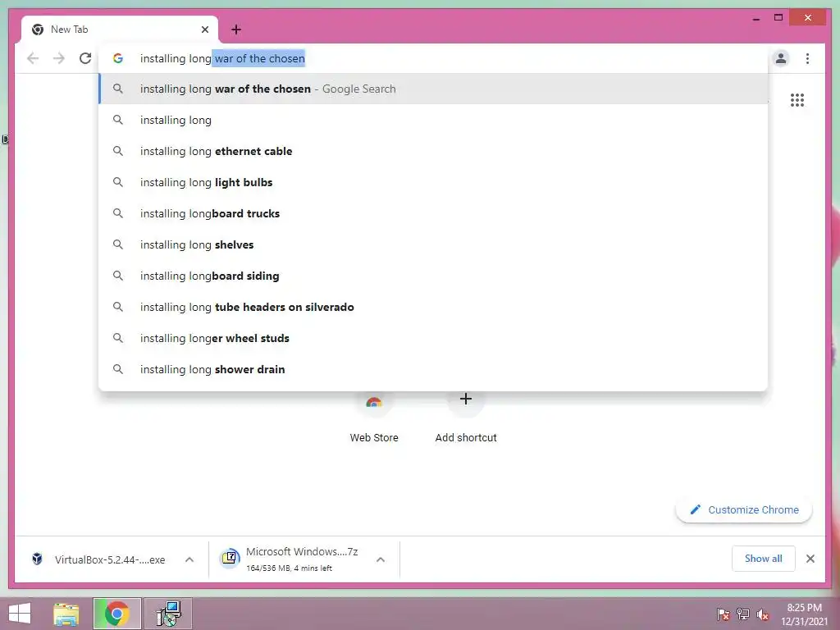
Task: Open File Explorer from the taskbar
Action: click(66, 614)
